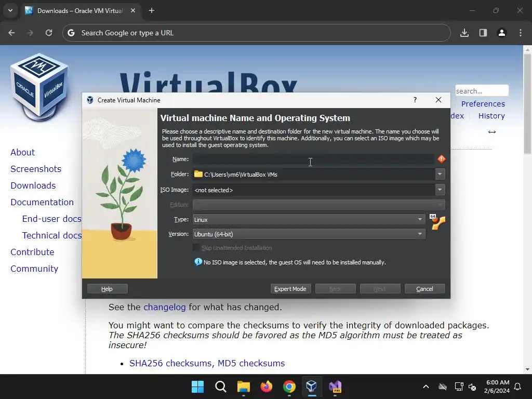Open the Preferences link on webpage
The height and width of the screenshot is (399, 532).
pos(483,104)
